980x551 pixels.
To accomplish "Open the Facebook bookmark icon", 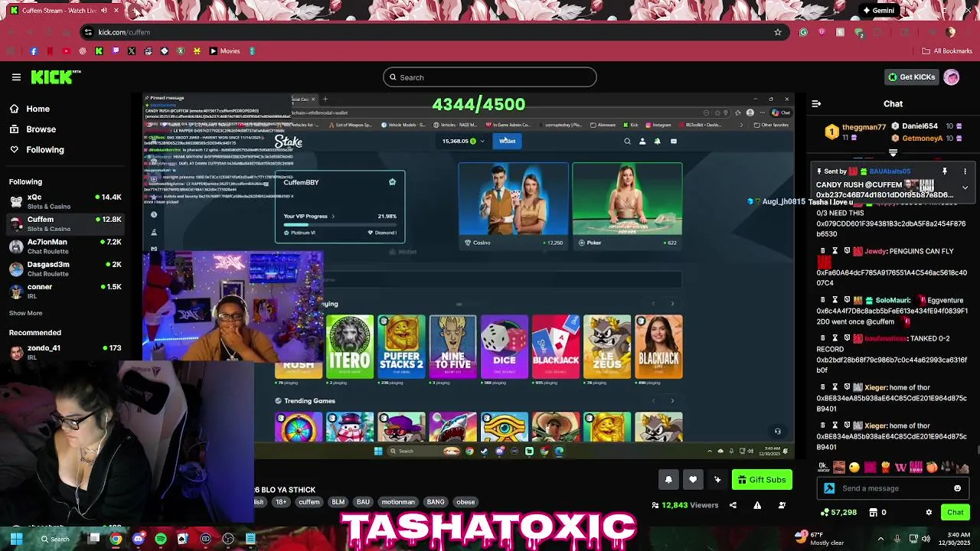I will [33, 51].
